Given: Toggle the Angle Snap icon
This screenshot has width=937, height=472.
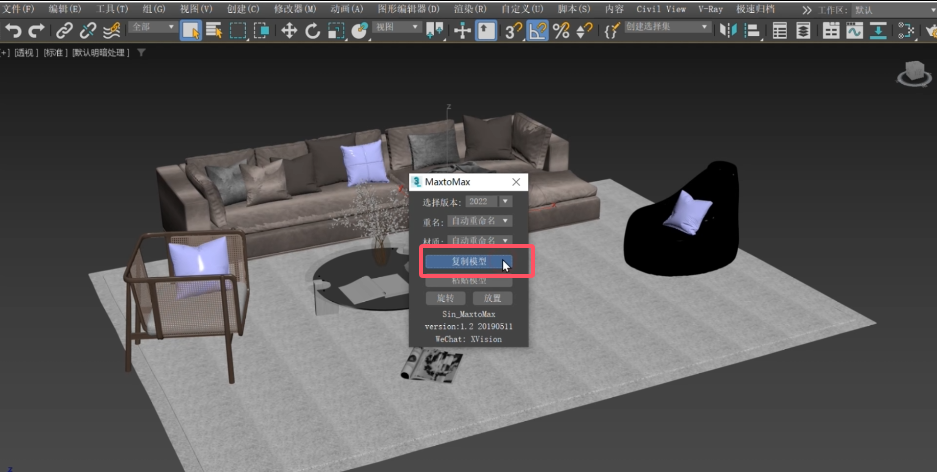Looking at the screenshot, I should coord(537,30).
